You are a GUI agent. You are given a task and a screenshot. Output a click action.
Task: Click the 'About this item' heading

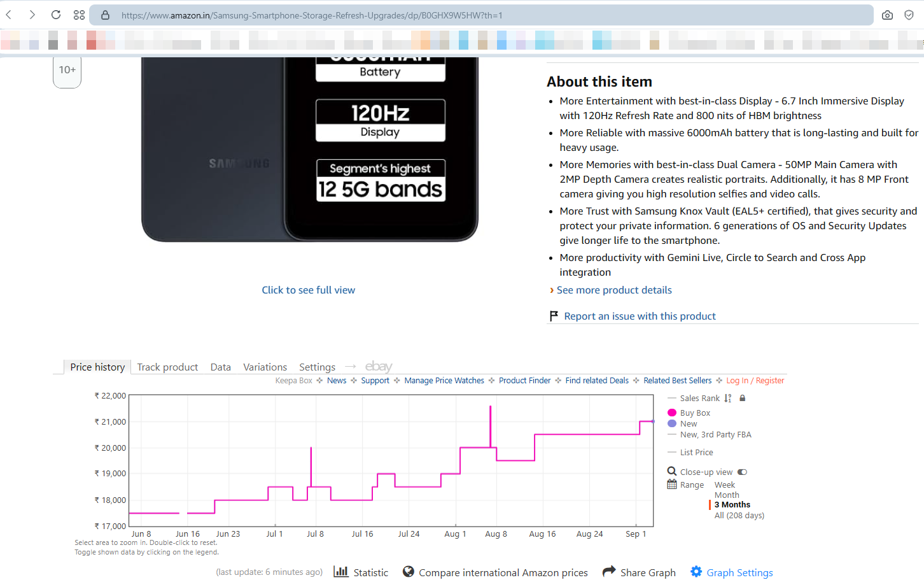599,81
